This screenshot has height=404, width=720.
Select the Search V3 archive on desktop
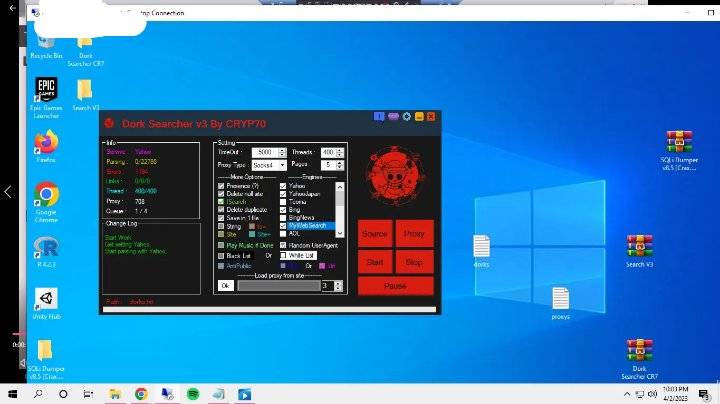point(639,251)
